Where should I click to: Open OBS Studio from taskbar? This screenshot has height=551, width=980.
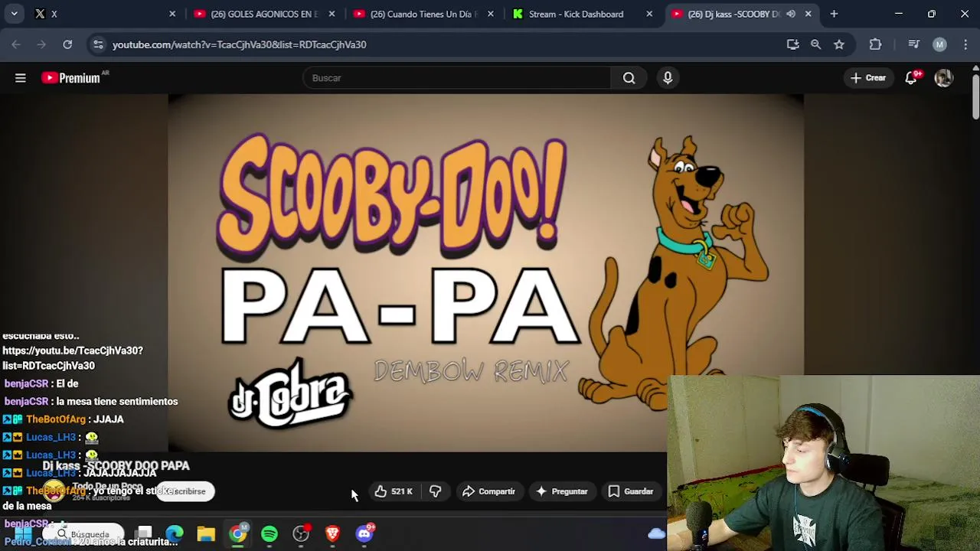[x=301, y=534]
